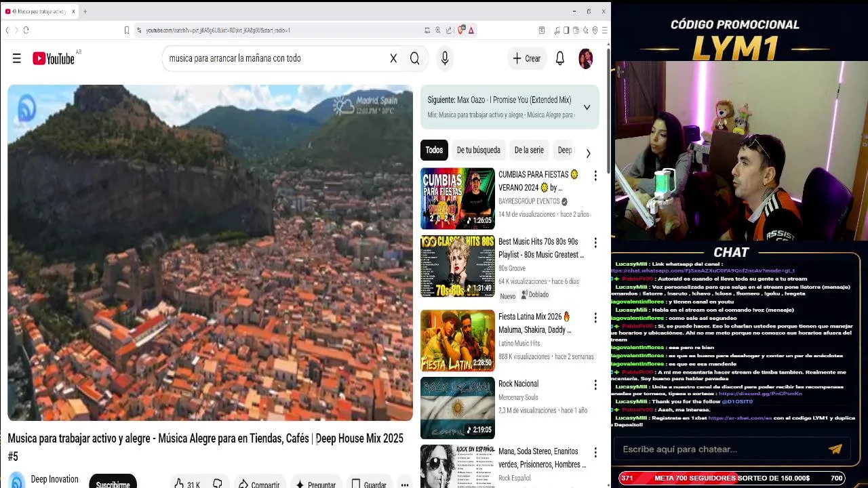Go back in browser history
This screenshot has height=488, width=868.
(7, 30)
